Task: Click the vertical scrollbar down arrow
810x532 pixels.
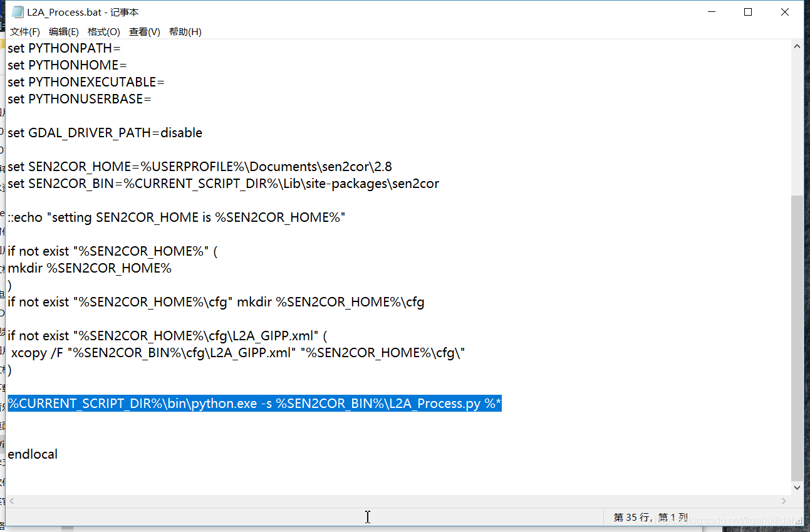Action: 797,488
